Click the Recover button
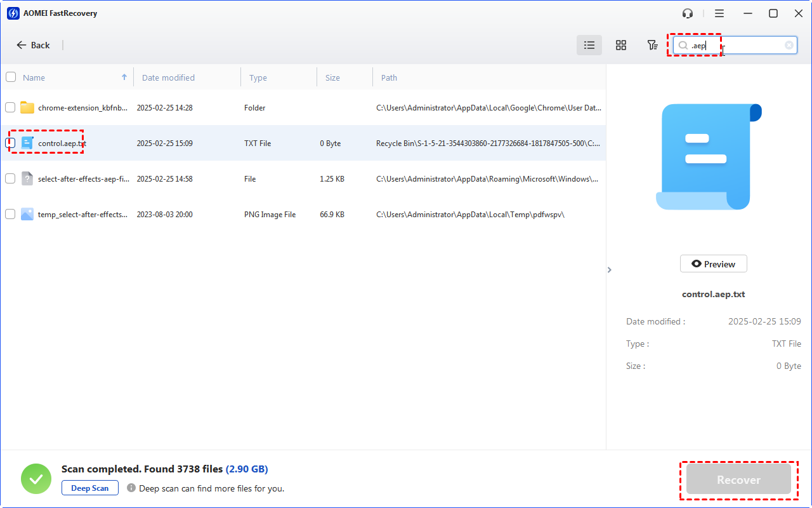Screen dimensions: 812x508 coord(738,480)
